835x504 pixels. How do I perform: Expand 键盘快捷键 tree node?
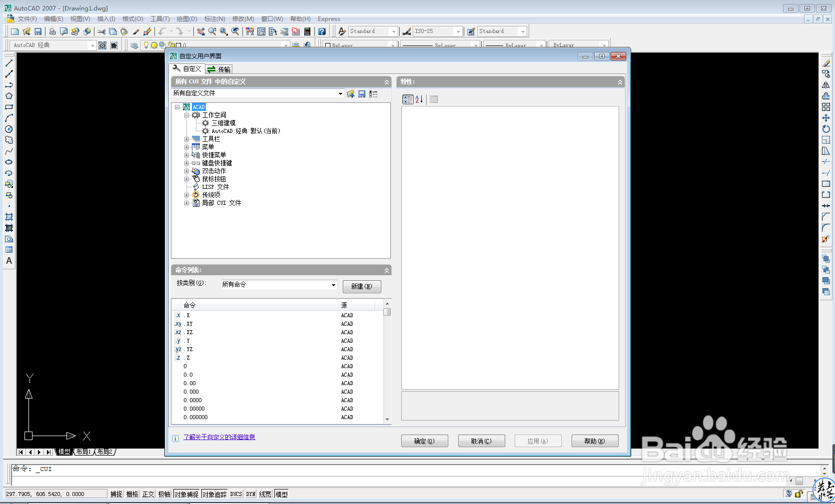186,163
